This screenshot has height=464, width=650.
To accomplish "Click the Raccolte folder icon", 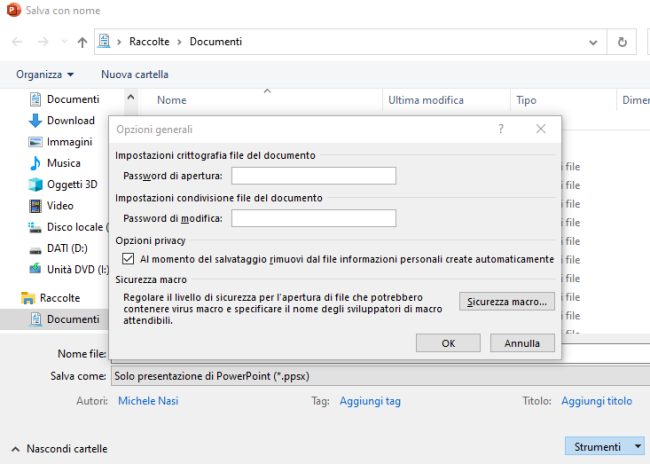I will coord(28,298).
